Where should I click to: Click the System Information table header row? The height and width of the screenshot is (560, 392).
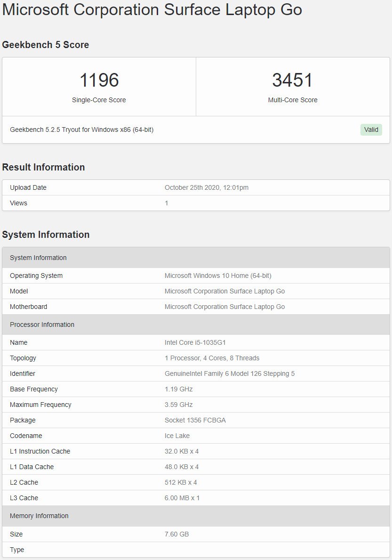196,258
